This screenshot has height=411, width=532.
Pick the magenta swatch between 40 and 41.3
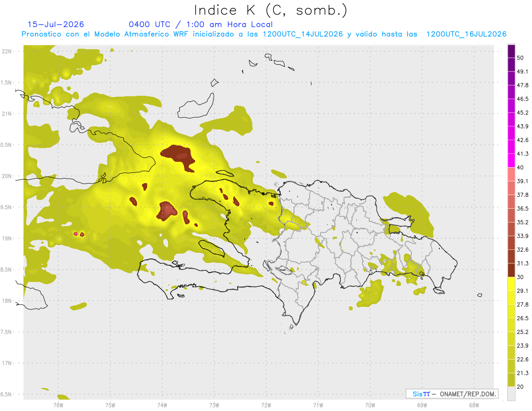511,160
